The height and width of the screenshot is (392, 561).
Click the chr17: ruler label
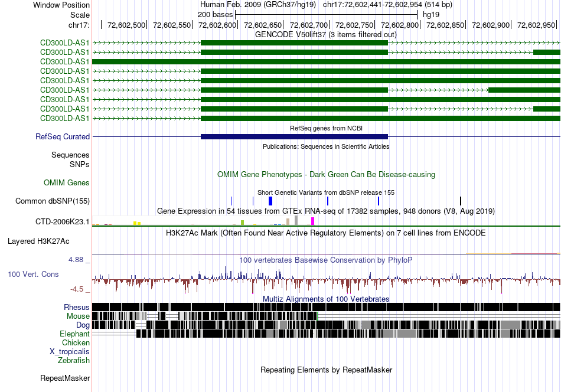tap(79, 25)
